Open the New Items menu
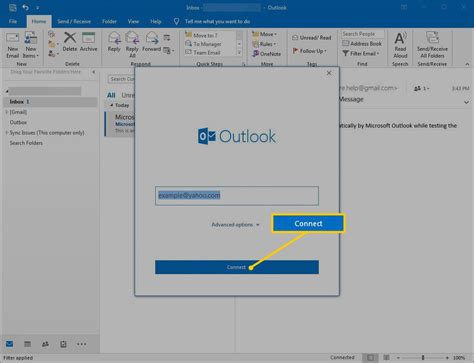Viewport: 474px width, 363px height. 31,45
